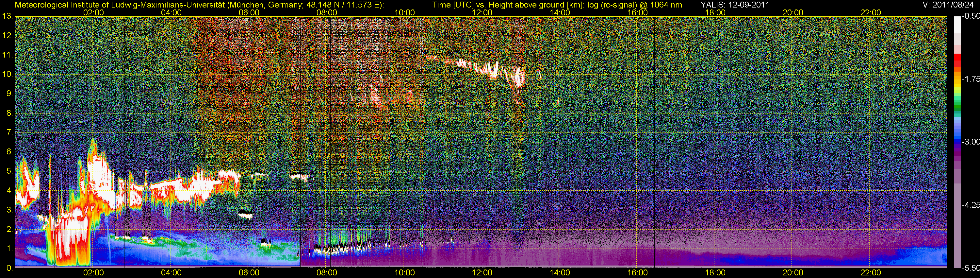Click the -3.00 colorbar scale value
The image size is (980, 278).
pos(971,142)
